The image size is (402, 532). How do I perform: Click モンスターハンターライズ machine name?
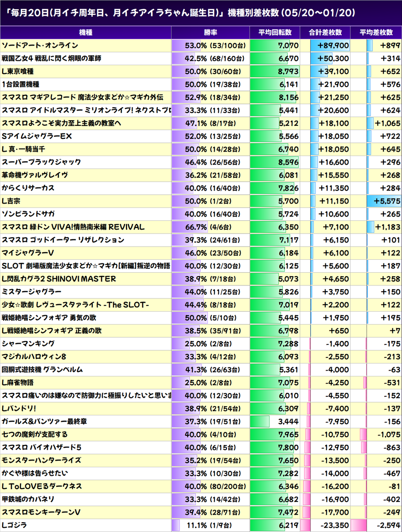coord(42,460)
